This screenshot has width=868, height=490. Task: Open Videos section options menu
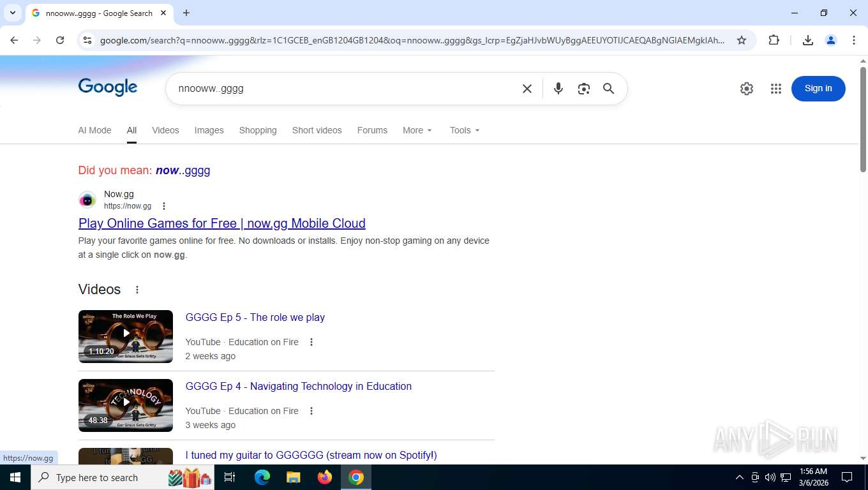coord(137,290)
